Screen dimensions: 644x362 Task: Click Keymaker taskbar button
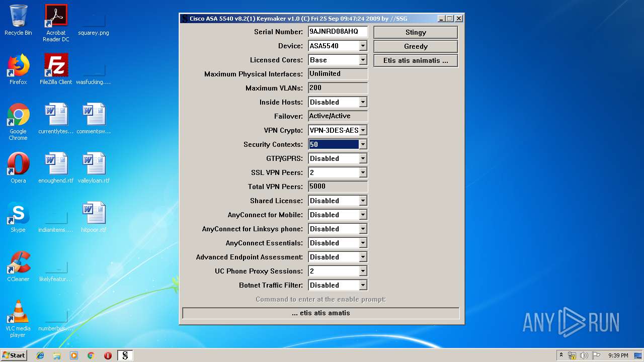[x=125, y=355]
